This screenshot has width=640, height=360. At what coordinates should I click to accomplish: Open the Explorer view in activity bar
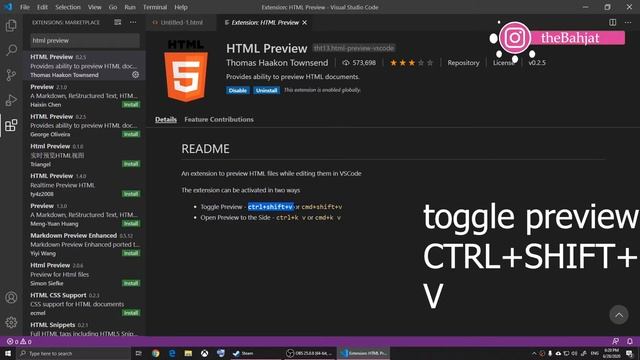(11, 25)
